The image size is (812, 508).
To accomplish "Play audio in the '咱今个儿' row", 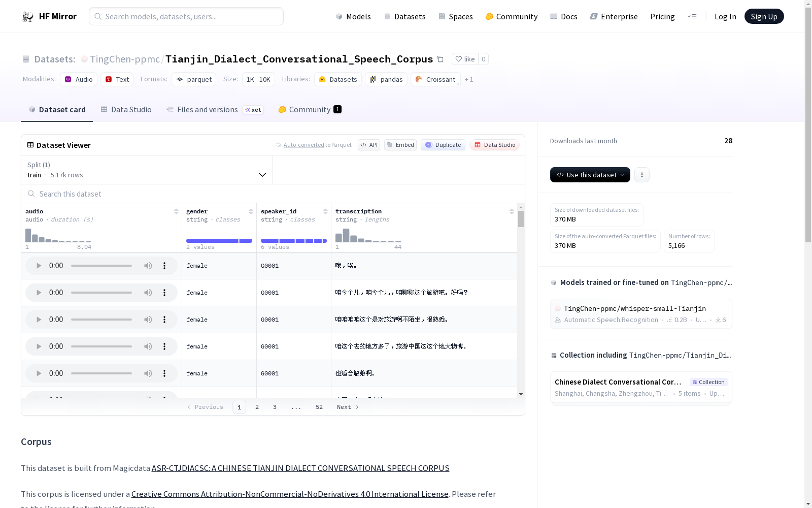I will click(39, 293).
